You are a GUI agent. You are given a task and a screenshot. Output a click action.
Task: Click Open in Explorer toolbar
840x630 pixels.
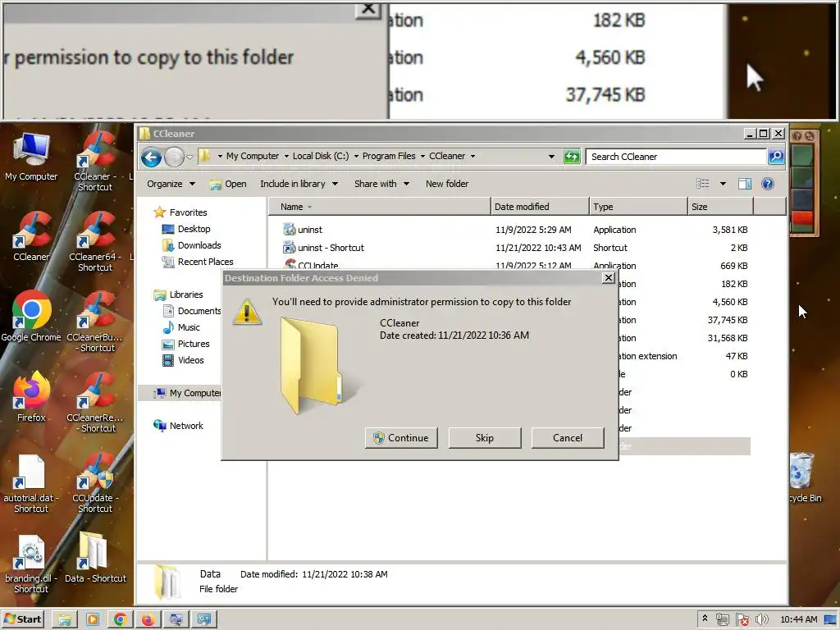(x=228, y=184)
